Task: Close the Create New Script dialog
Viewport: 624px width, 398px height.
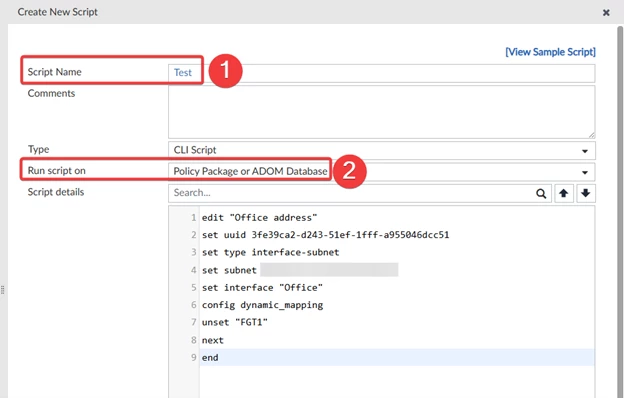Action: (606, 13)
